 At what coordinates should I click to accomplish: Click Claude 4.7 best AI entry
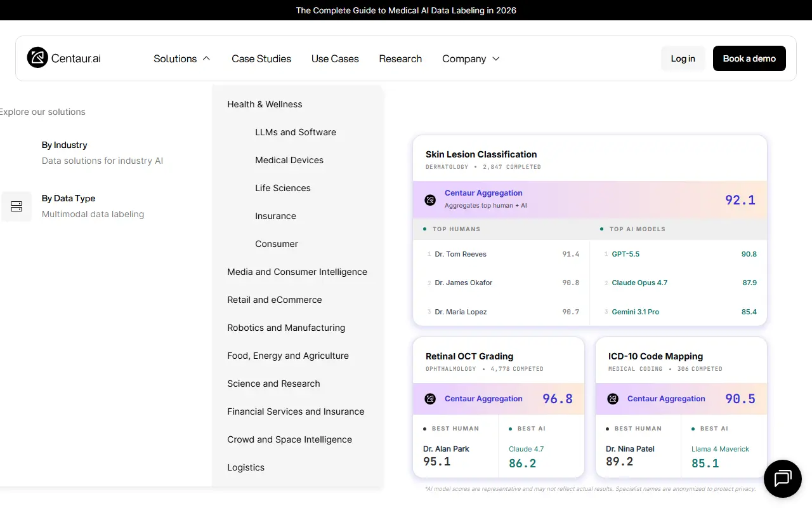[526, 449]
